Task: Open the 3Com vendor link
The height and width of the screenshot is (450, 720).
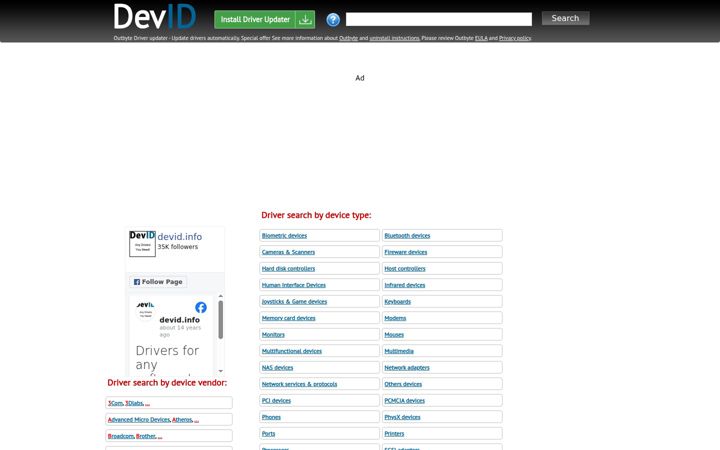Action: point(115,403)
